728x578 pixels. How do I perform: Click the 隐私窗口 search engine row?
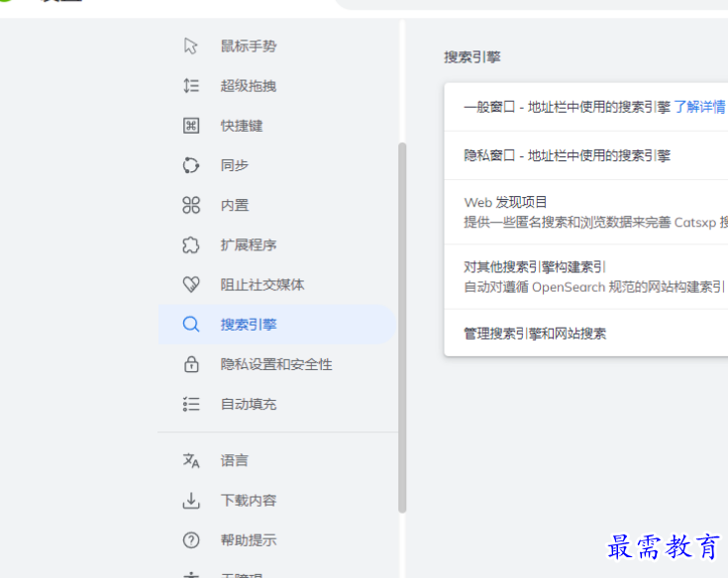[586, 155]
